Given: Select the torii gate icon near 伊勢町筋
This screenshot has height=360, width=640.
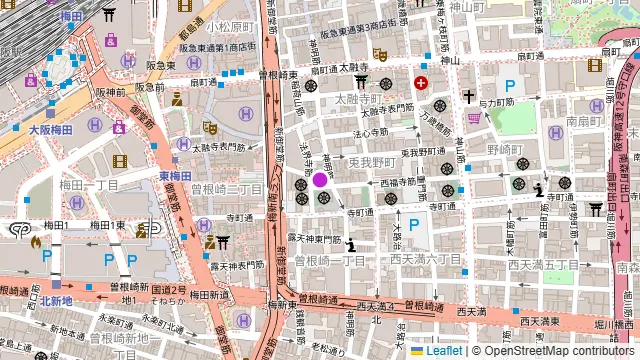Looking at the screenshot, I should [596, 209].
